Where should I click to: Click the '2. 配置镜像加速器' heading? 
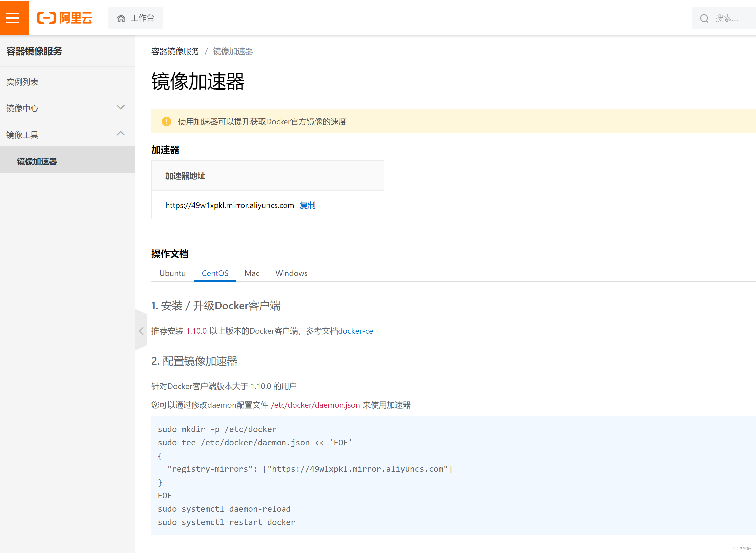click(194, 361)
